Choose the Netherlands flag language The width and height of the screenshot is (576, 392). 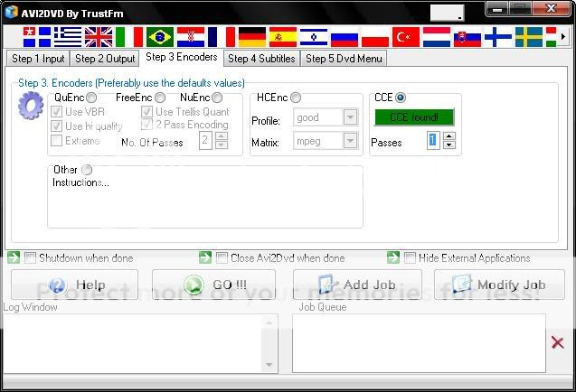(x=437, y=37)
